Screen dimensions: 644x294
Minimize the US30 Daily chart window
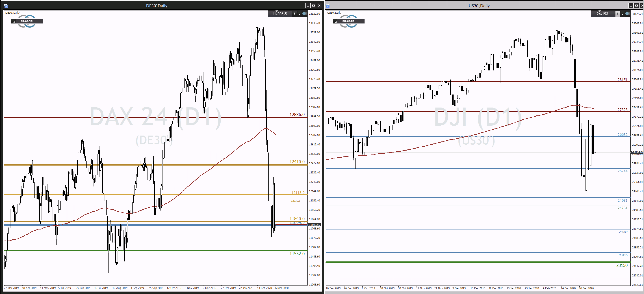631,6
